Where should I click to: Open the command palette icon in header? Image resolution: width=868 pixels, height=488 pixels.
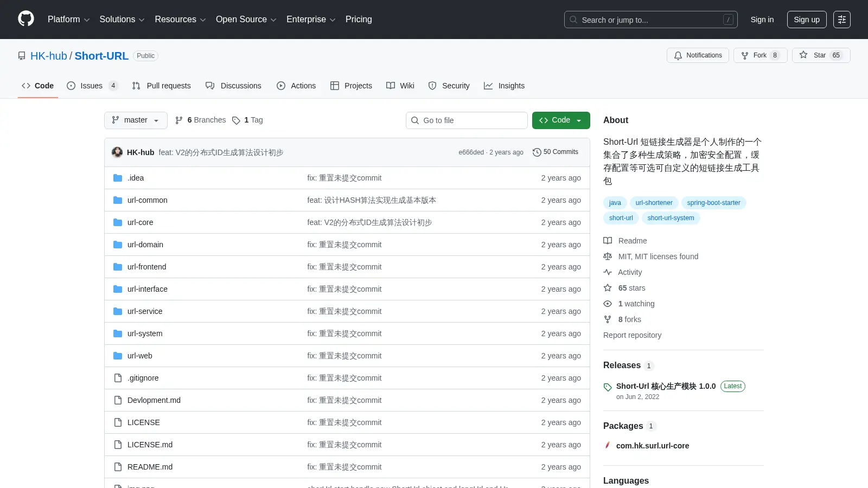[x=842, y=20]
